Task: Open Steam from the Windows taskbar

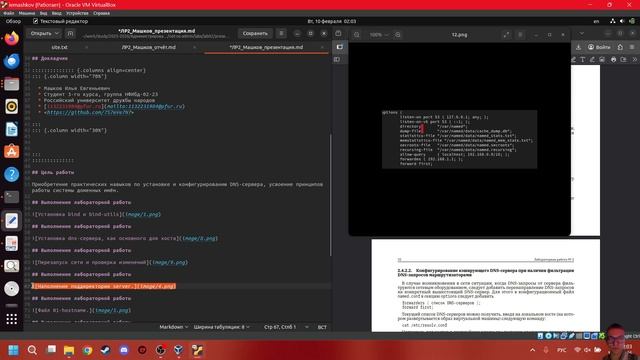Action: click(x=106, y=350)
